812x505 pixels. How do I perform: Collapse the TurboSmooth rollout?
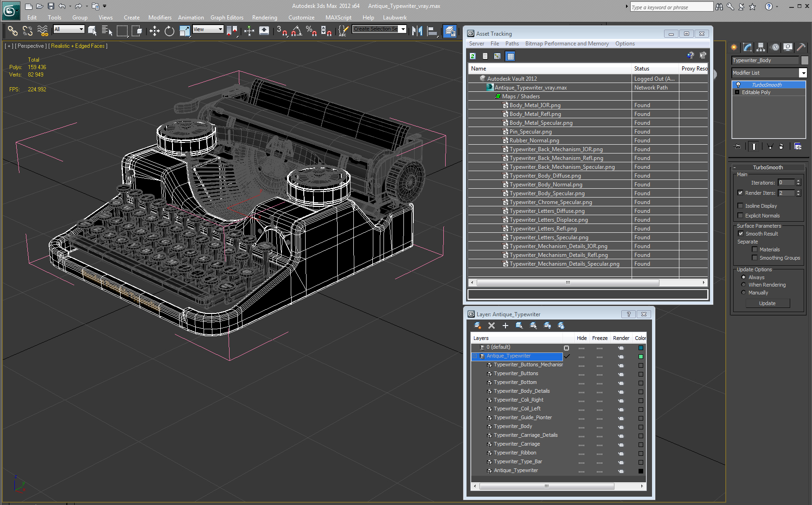[735, 167]
